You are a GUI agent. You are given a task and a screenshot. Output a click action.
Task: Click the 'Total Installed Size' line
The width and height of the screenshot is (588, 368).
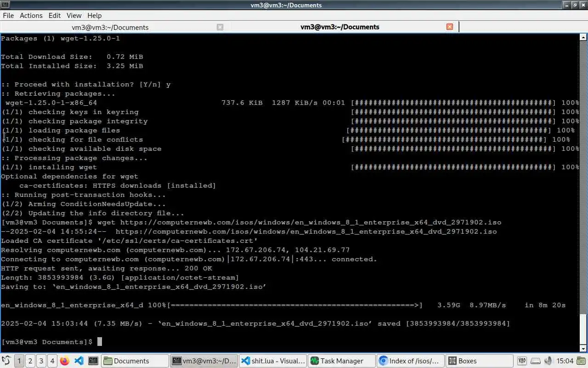tap(72, 66)
